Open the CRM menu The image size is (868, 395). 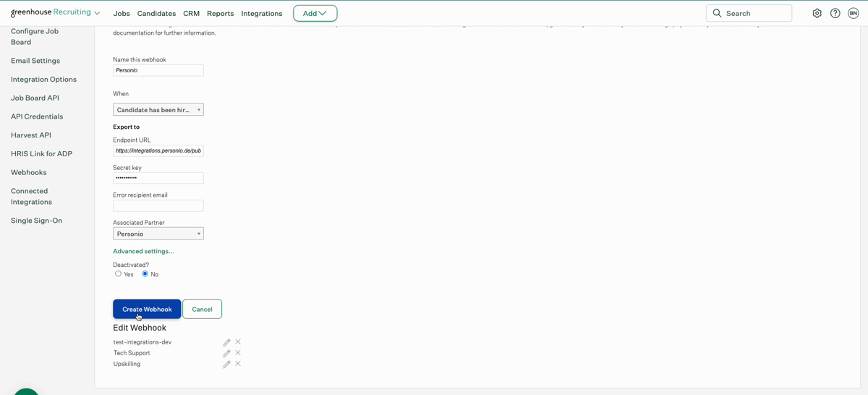(191, 13)
